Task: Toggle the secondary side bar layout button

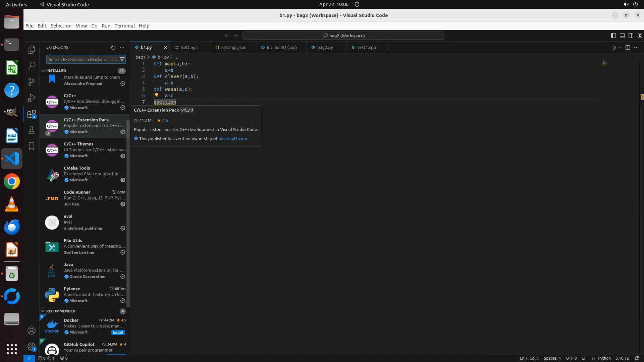Action: (x=631, y=36)
